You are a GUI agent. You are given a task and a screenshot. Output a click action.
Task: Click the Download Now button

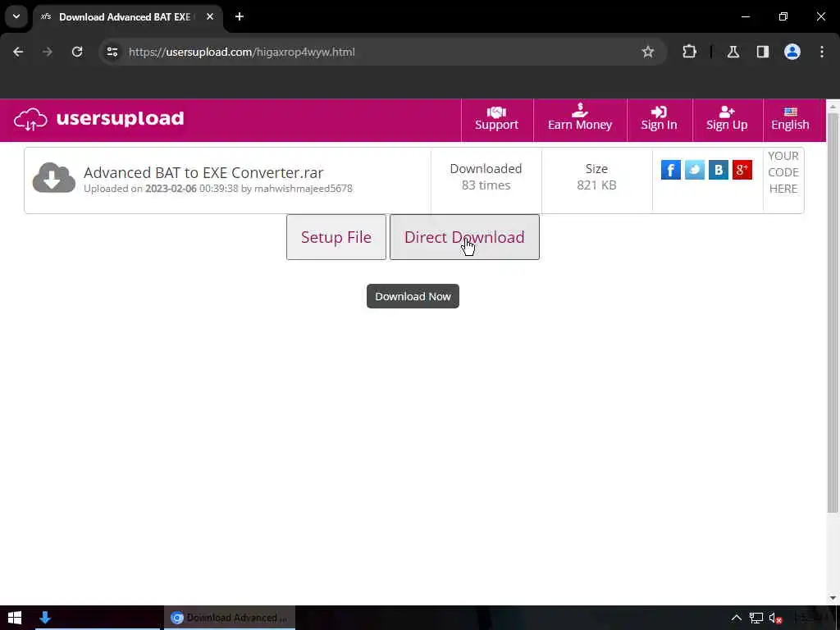(x=413, y=296)
